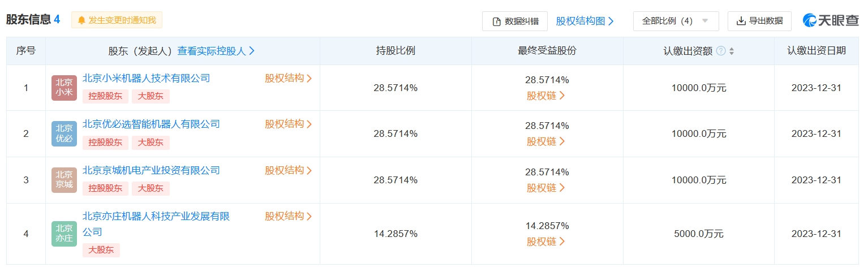This screenshot has height=276, width=868.
Task: Sort by 认缴出资额 using sort arrows
Action: coord(732,51)
